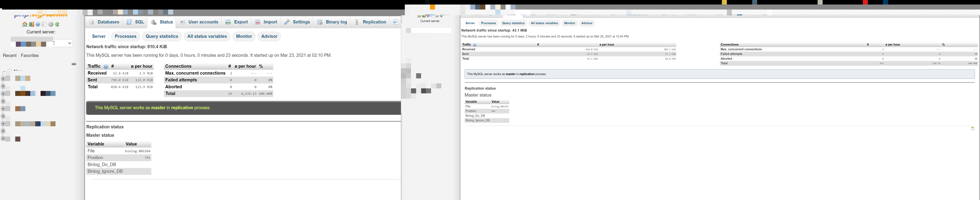The image size is (980, 200).
Task: Open All status variables in right window
Action: pyautogui.click(x=544, y=23)
